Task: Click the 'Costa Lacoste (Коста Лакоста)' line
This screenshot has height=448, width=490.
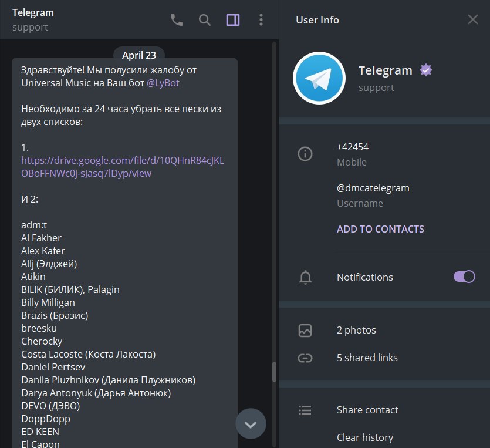Action: click(x=88, y=354)
